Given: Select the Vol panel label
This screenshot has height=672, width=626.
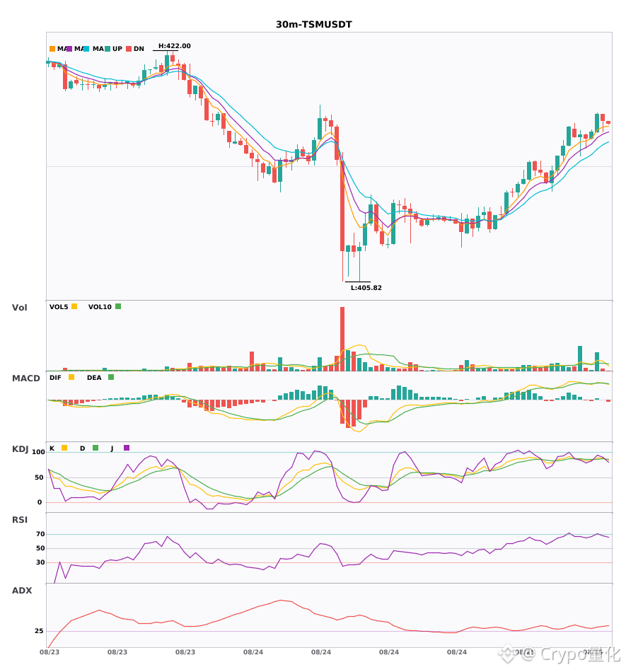Looking at the screenshot, I should pyautogui.click(x=19, y=307).
